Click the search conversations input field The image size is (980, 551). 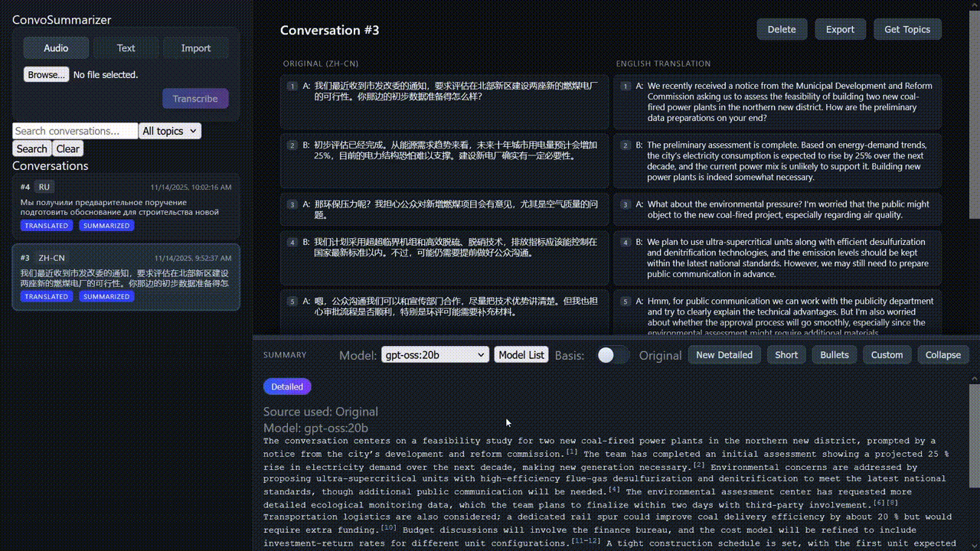coord(74,131)
